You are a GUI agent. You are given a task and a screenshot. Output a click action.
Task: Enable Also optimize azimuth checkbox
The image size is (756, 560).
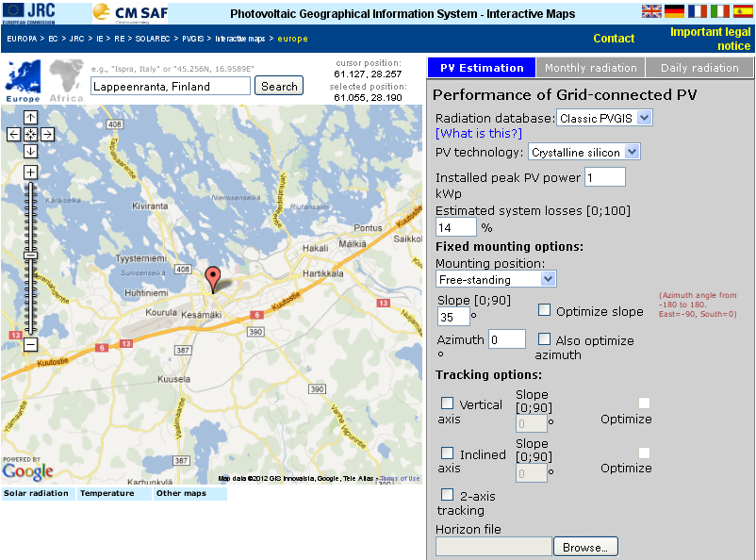click(x=544, y=339)
